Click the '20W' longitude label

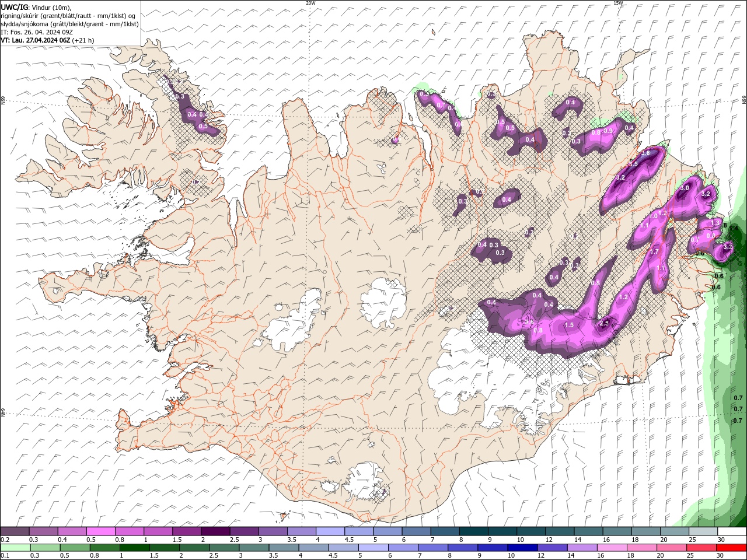[310, 3]
